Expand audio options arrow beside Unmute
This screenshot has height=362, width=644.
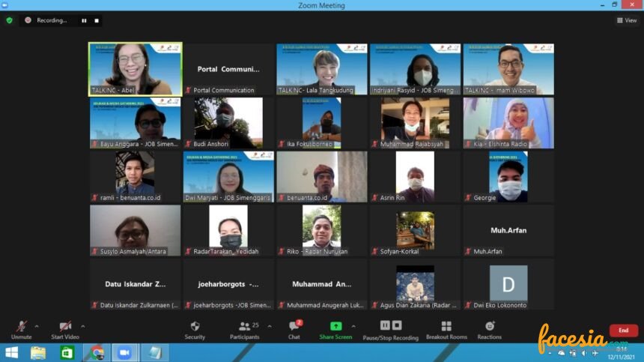37,326
